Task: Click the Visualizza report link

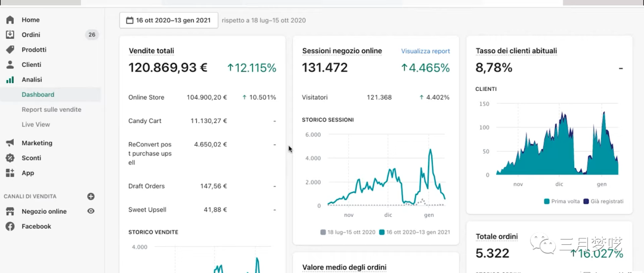Action: [425, 51]
